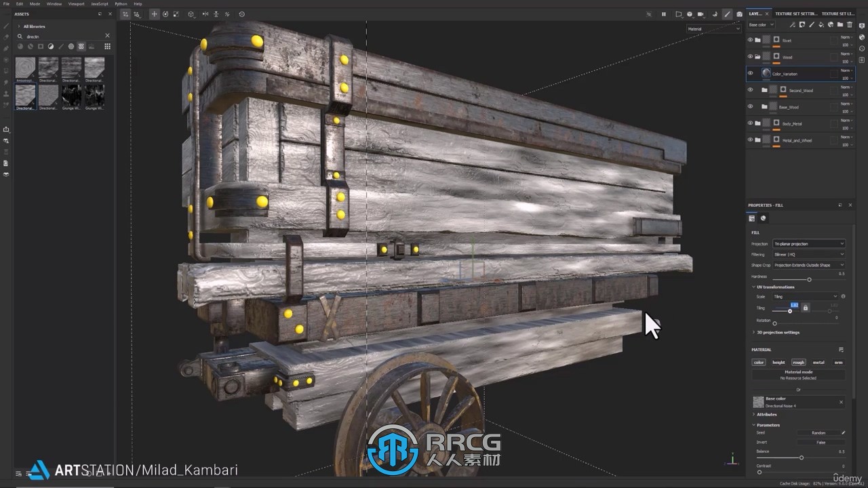Click the translate gizmo icon in top toolbar
Screen dimensions: 868x488
155,14
